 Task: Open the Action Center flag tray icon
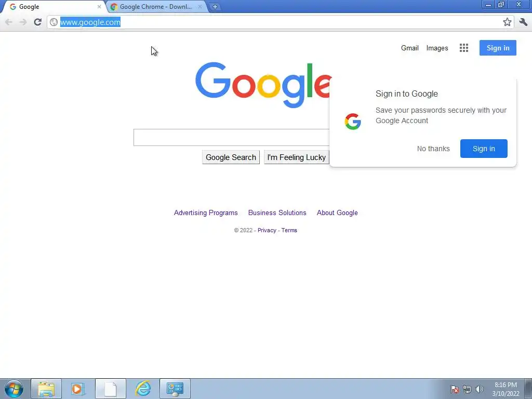click(455, 389)
